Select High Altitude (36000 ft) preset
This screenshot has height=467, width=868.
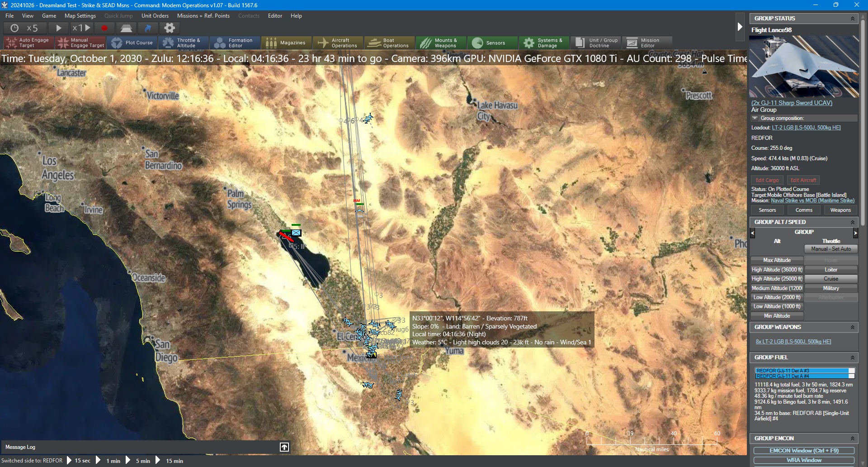777,270
